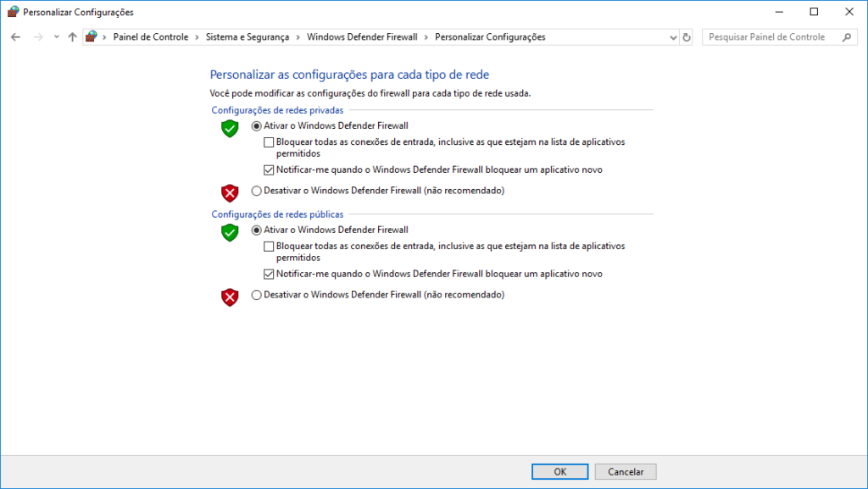Image resolution: width=868 pixels, height=489 pixels.
Task: Expand chevron before Painel de Controle
Action: coord(104,37)
